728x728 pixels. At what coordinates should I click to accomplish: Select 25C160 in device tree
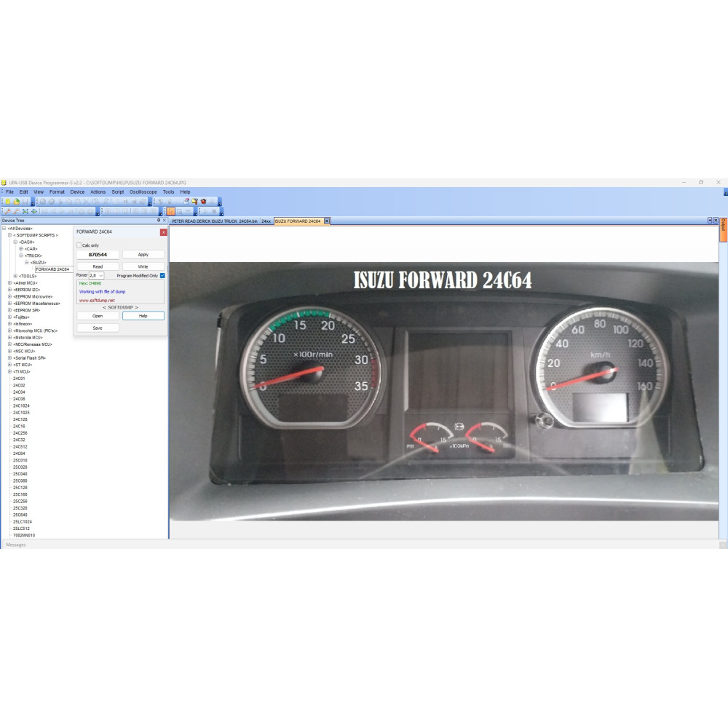[x=20, y=494]
